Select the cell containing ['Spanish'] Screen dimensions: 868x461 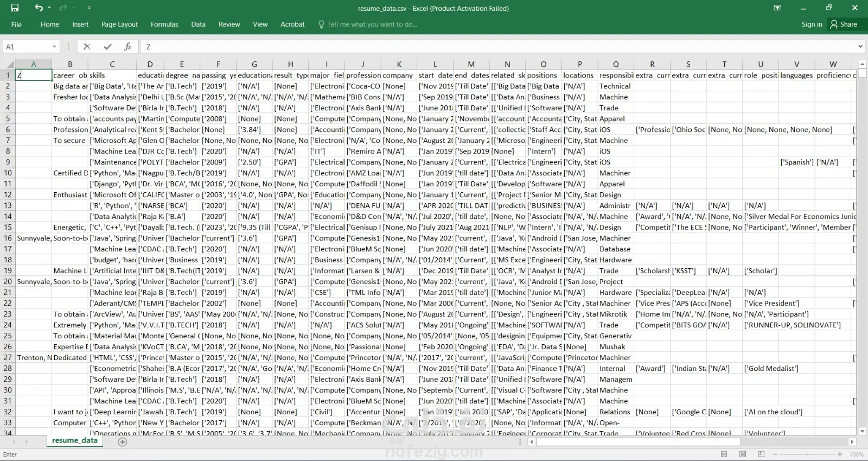click(x=796, y=162)
